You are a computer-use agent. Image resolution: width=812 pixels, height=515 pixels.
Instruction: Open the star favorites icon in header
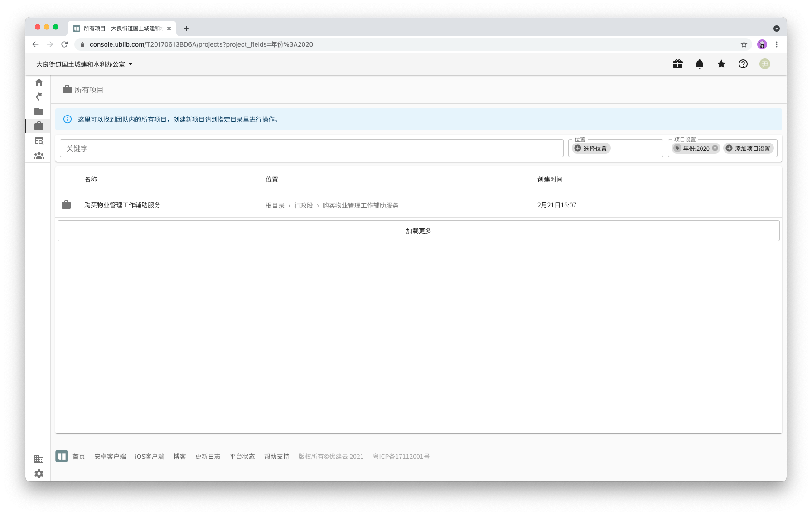click(721, 64)
